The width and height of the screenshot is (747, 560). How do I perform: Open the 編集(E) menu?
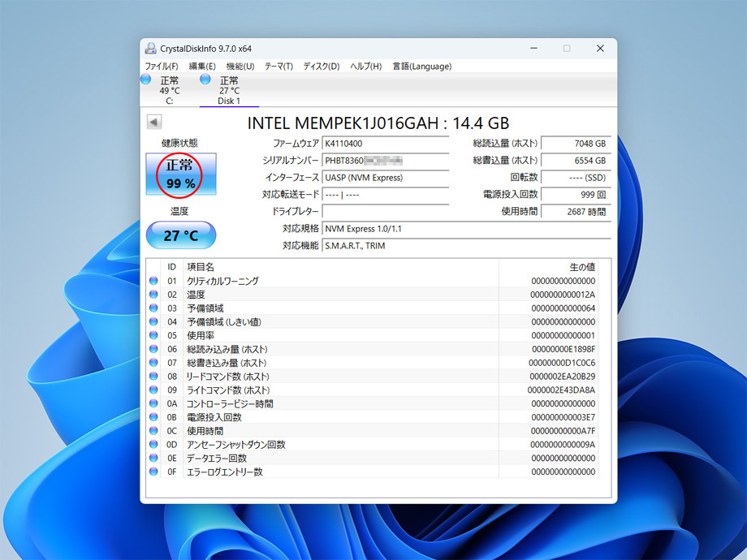pos(202,67)
